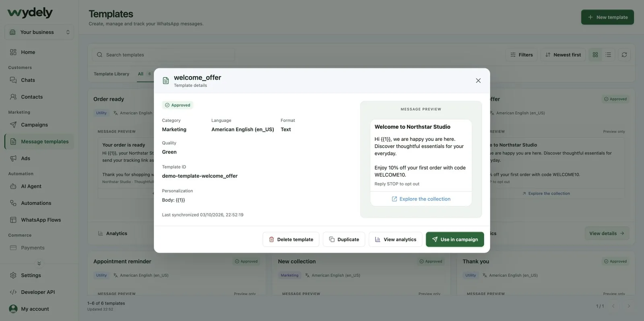This screenshot has width=644, height=321.
Task: Click the WhatsApp Flows layout icon
Action: pos(13,220)
